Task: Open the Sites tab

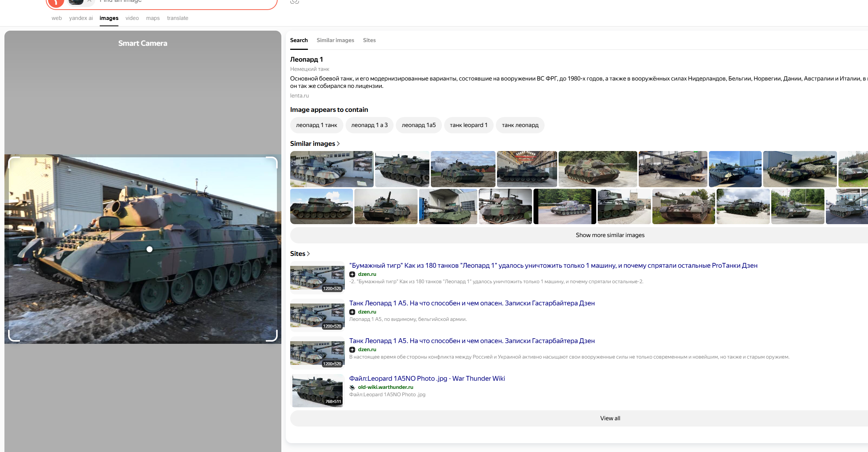Action: (369, 40)
